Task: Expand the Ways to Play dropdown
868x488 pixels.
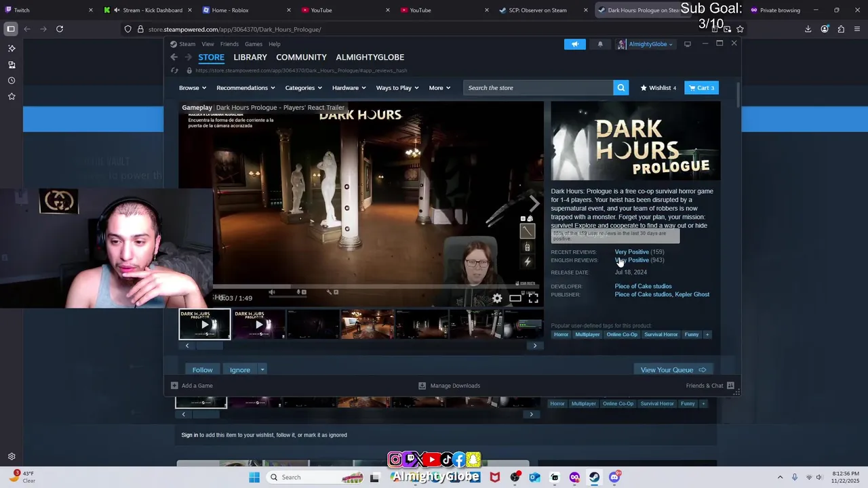Action: point(397,87)
